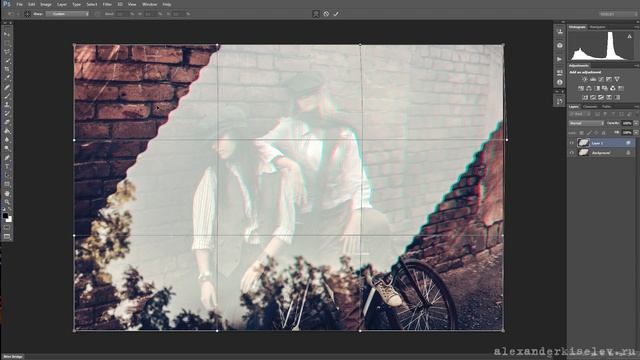The width and height of the screenshot is (640, 360).
Task: Select the Move tool
Action: tap(7, 34)
